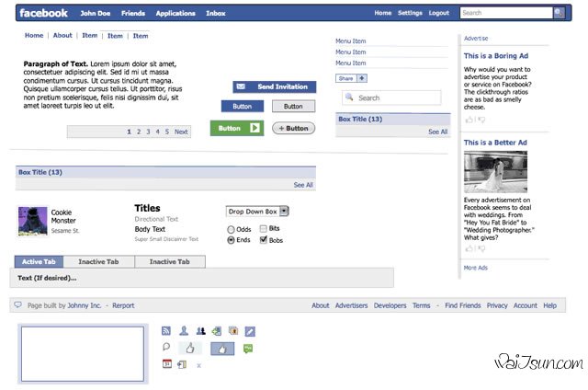Viewport: 588px width, 390px height.
Task: Click the Report link in footer
Action: pos(123,305)
